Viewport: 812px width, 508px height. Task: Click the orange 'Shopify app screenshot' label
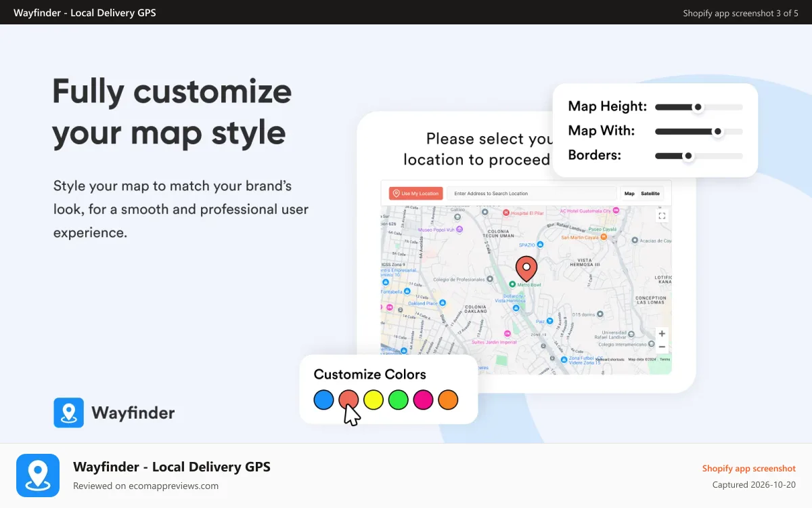click(x=749, y=469)
